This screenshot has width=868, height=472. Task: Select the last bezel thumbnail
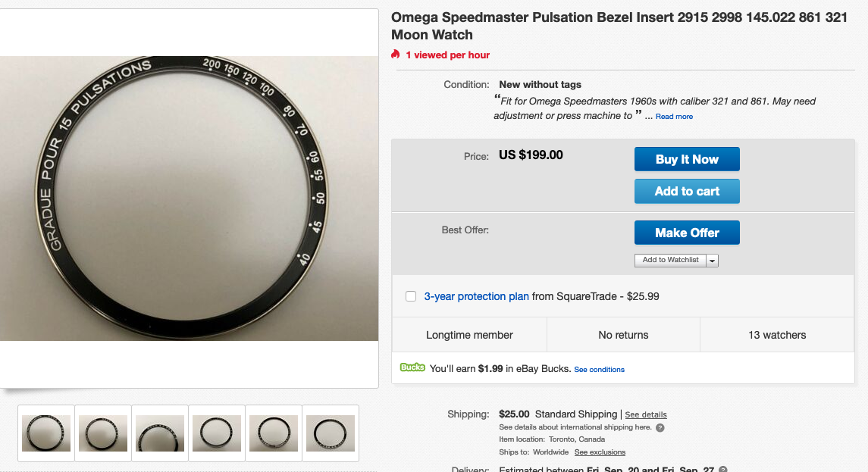click(331, 433)
